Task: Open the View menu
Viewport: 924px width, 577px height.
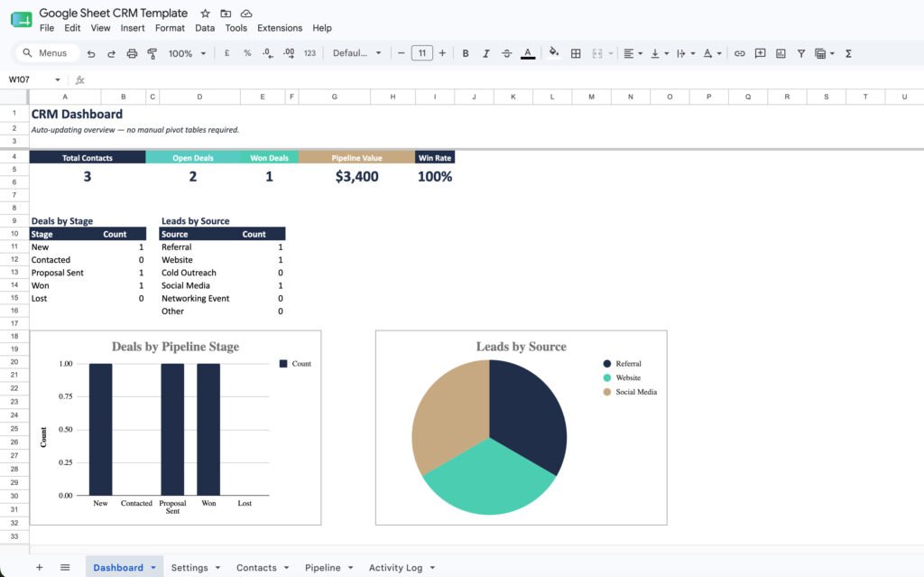Action: [100, 28]
